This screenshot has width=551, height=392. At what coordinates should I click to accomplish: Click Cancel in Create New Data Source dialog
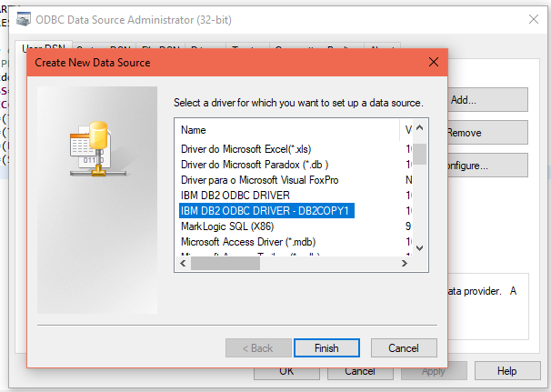click(x=404, y=348)
